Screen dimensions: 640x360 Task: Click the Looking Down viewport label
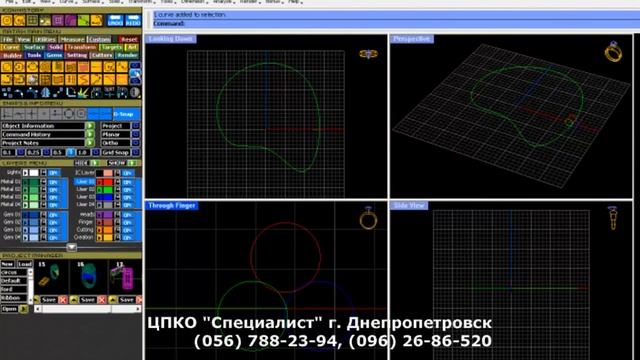point(171,39)
